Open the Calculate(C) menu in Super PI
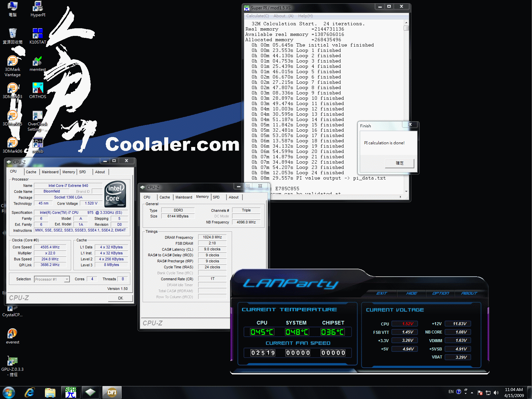Screen dimensions: 532x399 [257, 16]
